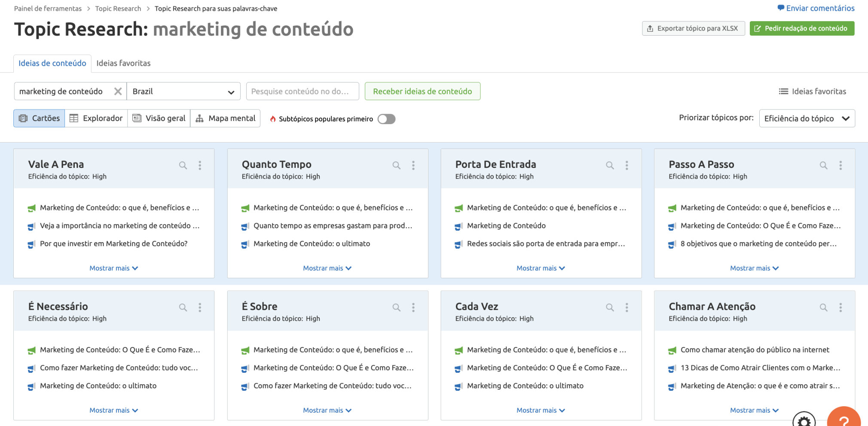Click Pedir redação de conteúdo button
868x426 pixels.
pyautogui.click(x=802, y=28)
